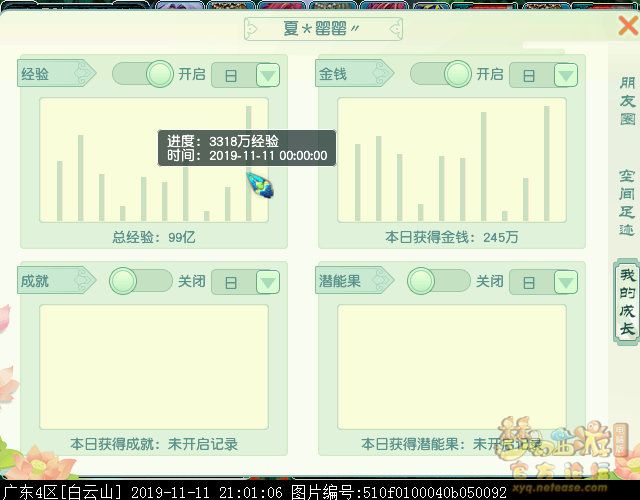Image resolution: width=640 pixels, height=500 pixels.
Task: Expand the 潜能果 period dropdown arrow
Action: pos(565,282)
